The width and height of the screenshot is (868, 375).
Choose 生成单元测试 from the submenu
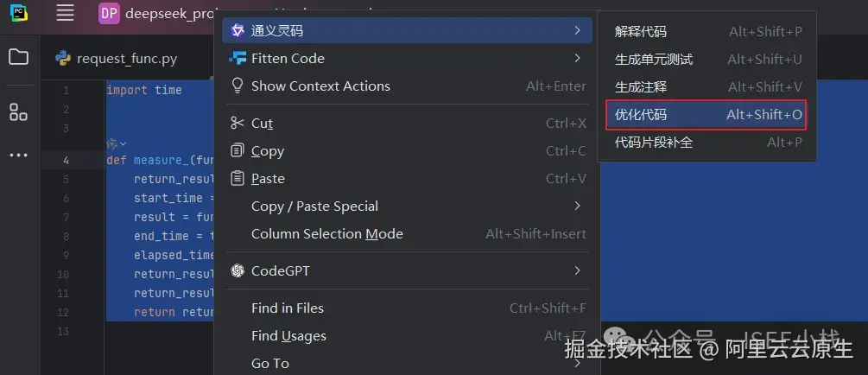coord(654,60)
